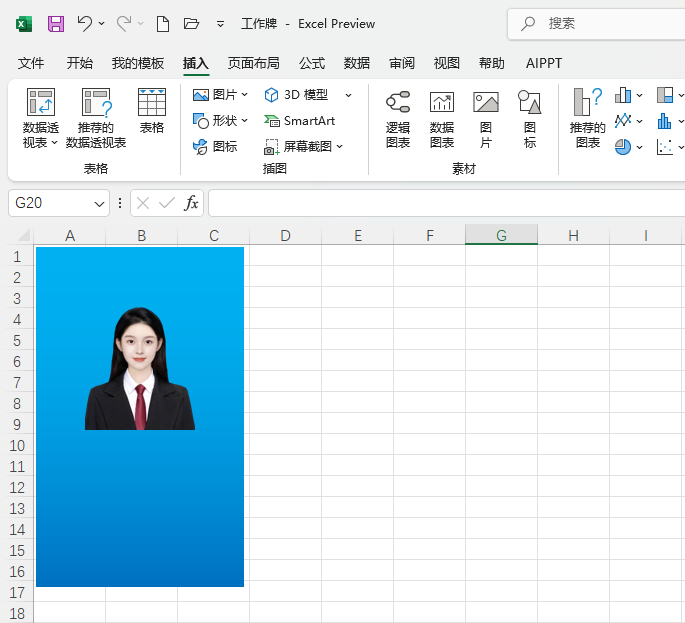The height and width of the screenshot is (623, 685).
Task: Open the AIPPT tab
Action: click(x=544, y=63)
